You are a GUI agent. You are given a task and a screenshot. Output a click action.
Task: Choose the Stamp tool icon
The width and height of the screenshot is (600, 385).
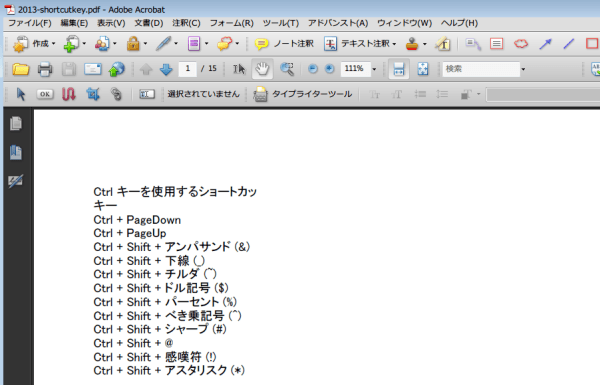pos(412,44)
